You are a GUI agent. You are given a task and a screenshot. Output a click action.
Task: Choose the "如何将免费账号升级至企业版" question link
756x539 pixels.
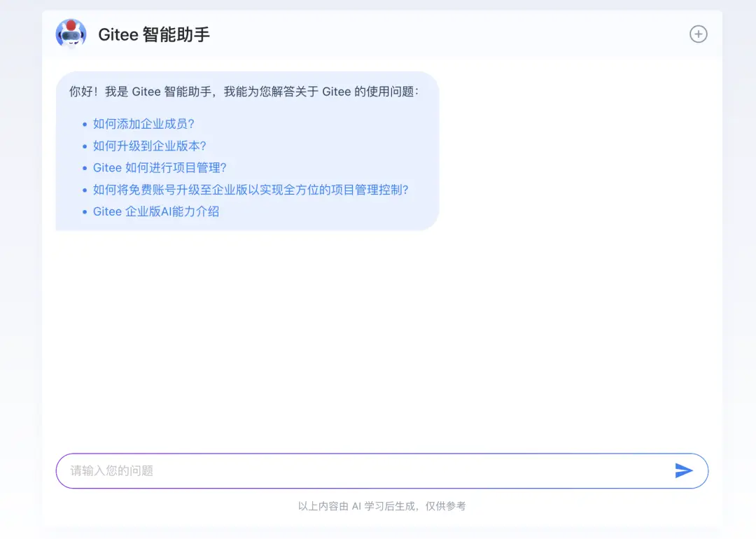pyautogui.click(x=251, y=190)
